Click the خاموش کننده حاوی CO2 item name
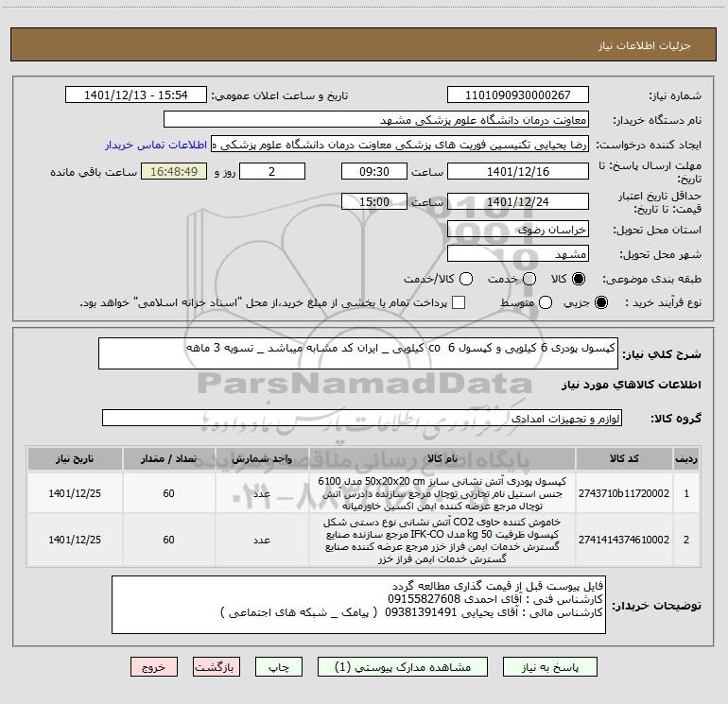The width and height of the screenshot is (728, 704). point(442,541)
